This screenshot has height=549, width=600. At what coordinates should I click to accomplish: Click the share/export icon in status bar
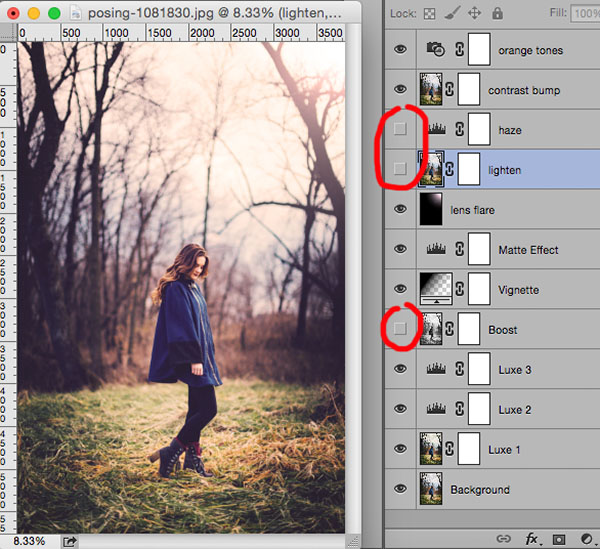70,542
